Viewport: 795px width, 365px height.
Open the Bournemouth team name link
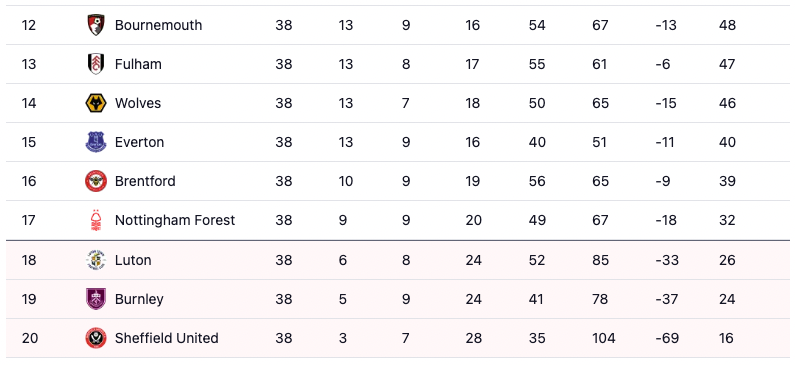click(158, 25)
